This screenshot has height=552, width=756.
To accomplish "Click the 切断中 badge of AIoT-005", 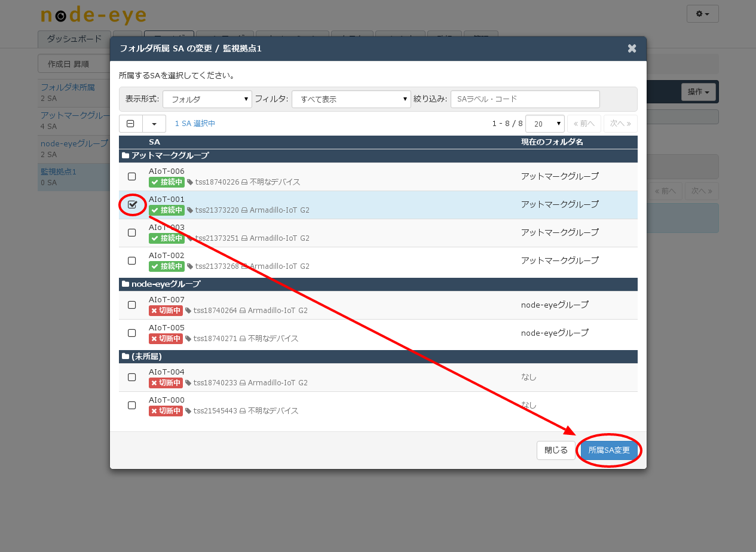I will coord(166,339).
